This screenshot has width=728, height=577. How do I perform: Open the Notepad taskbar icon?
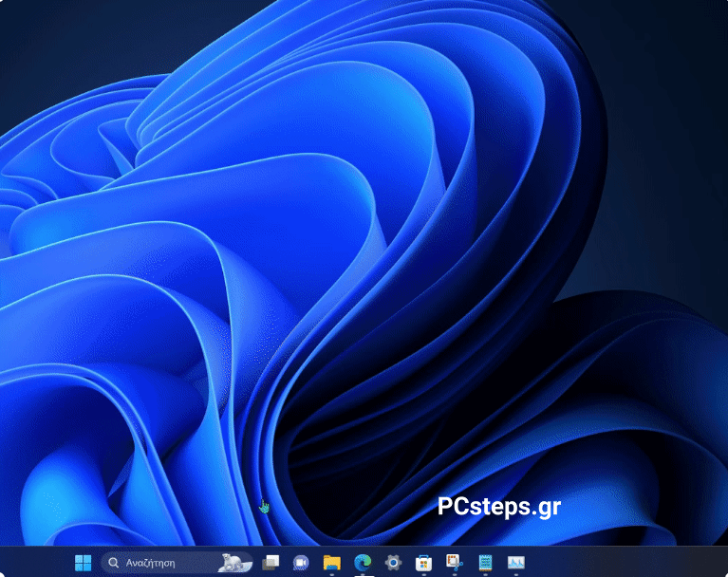485,563
